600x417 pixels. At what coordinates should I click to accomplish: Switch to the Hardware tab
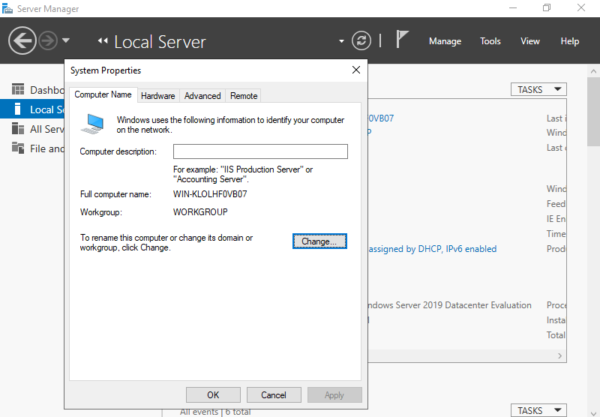[158, 96]
